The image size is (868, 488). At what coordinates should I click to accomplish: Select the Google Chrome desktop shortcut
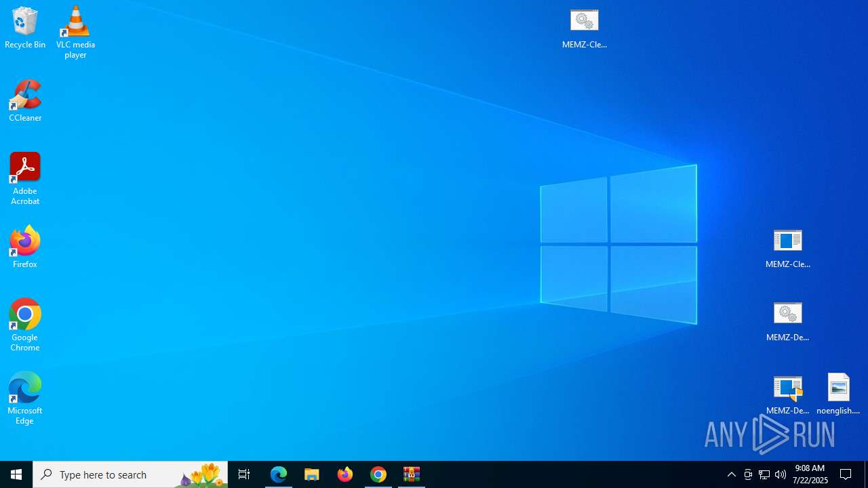tap(25, 325)
